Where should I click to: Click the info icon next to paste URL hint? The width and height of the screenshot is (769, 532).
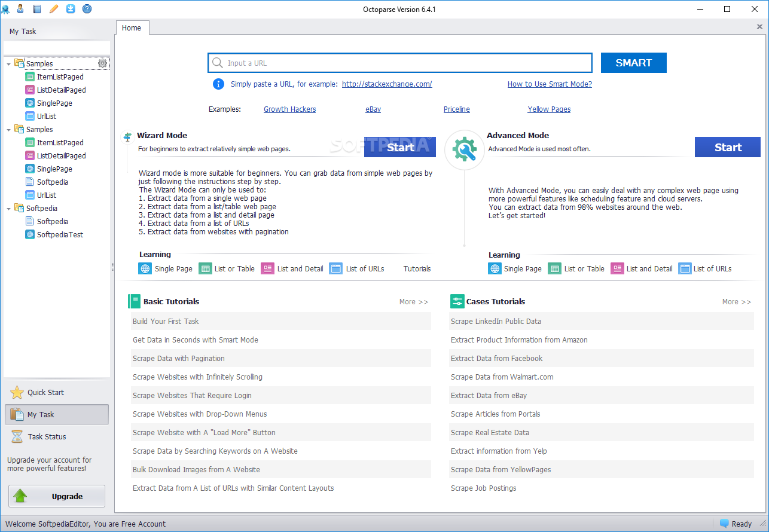tap(219, 84)
